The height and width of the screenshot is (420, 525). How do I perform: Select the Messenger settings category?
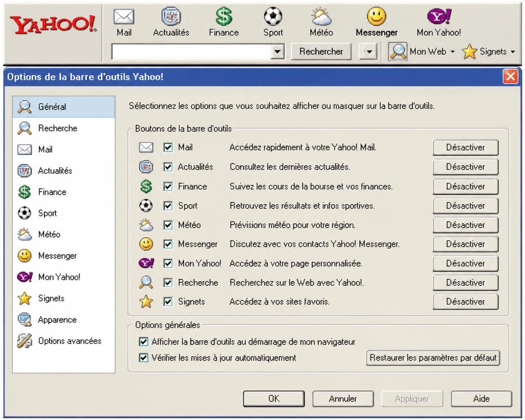64,256
